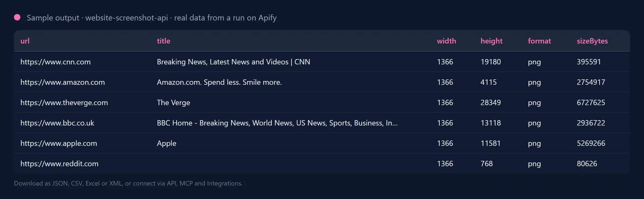Click sizeBytes value 5269266
644x199 pixels.
point(591,143)
